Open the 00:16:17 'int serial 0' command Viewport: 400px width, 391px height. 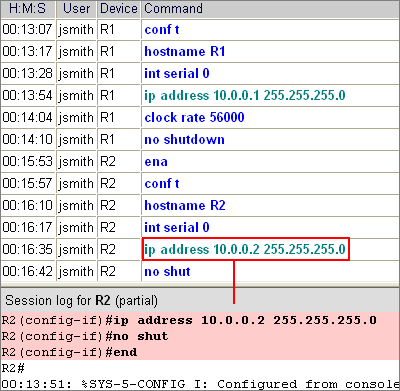pyautogui.click(x=177, y=228)
